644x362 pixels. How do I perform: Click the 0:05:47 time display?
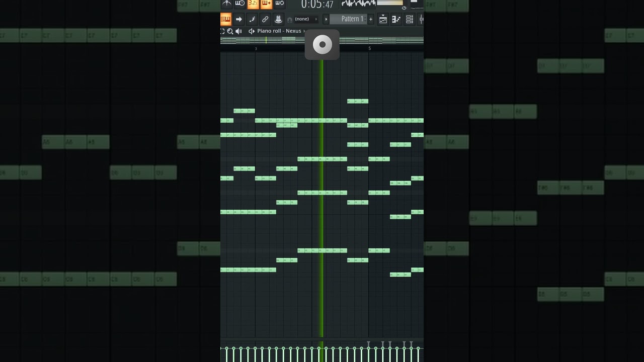click(x=317, y=5)
